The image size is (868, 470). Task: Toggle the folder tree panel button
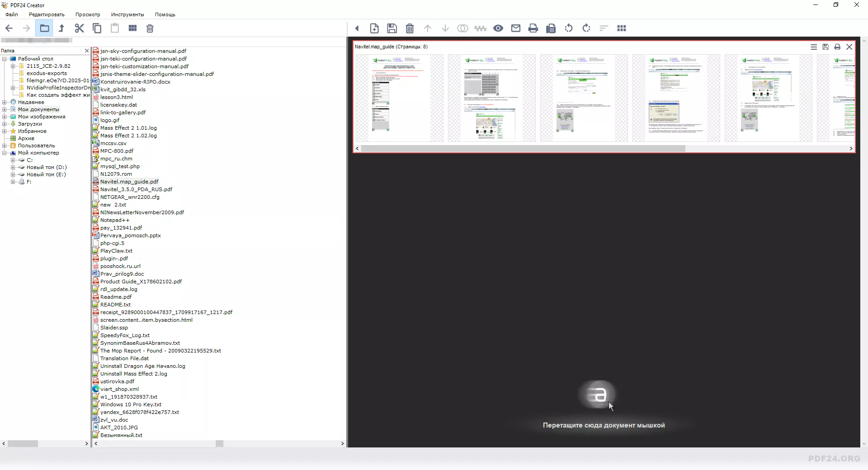[44, 28]
